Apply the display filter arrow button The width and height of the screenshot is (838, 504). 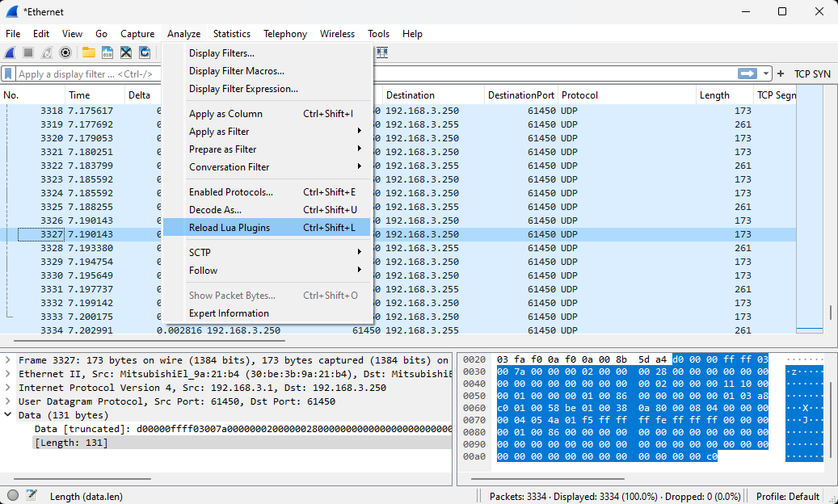click(x=747, y=73)
